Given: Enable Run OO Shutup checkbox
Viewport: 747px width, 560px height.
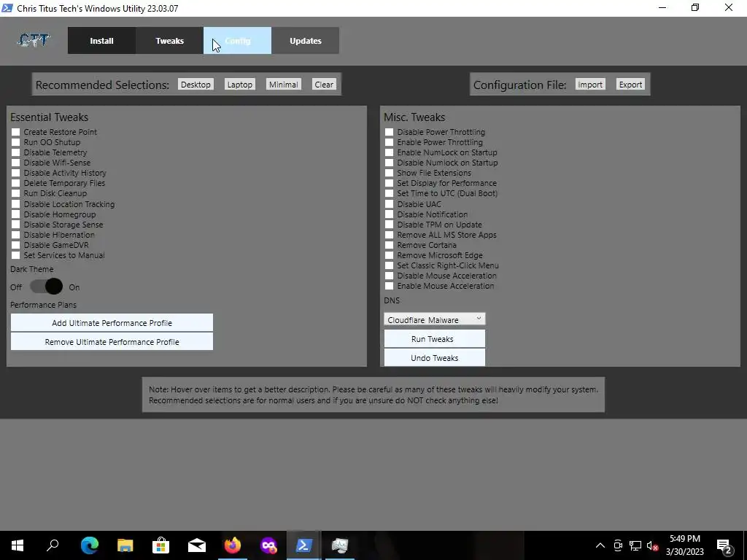Looking at the screenshot, I should pyautogui.click(x=16, y=142).
